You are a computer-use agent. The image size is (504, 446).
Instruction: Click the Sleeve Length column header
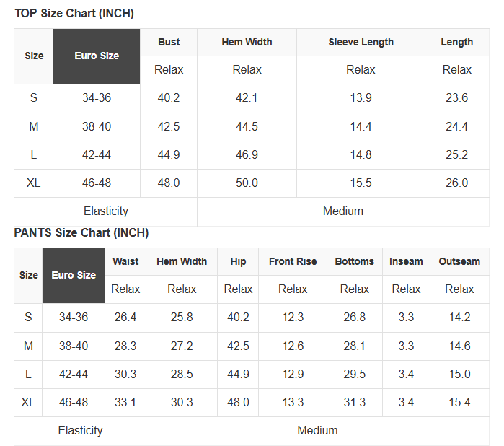(361, 42)
